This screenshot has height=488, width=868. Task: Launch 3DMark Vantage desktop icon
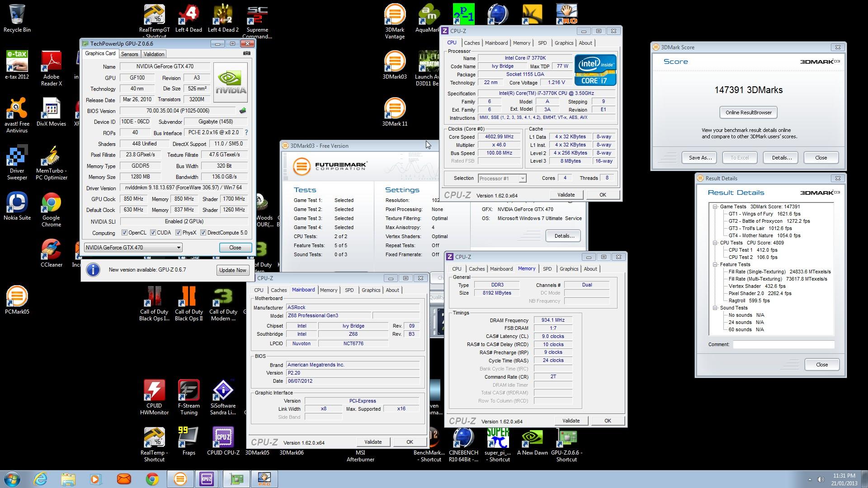tap(395, 21)
